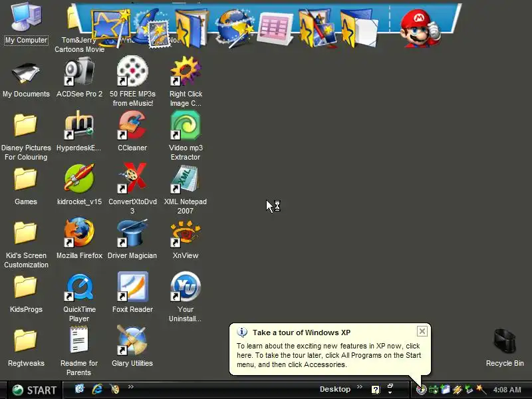Image resolution: width=532 pixels, height=399 pixels.
Task: Click the globe with magic wand dock icon
Action: [235, 29]
